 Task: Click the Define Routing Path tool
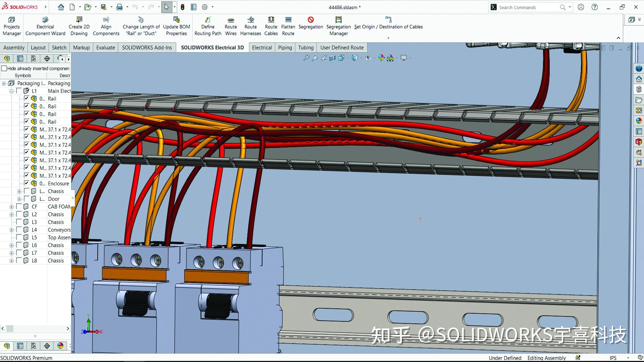pos(208,25)
